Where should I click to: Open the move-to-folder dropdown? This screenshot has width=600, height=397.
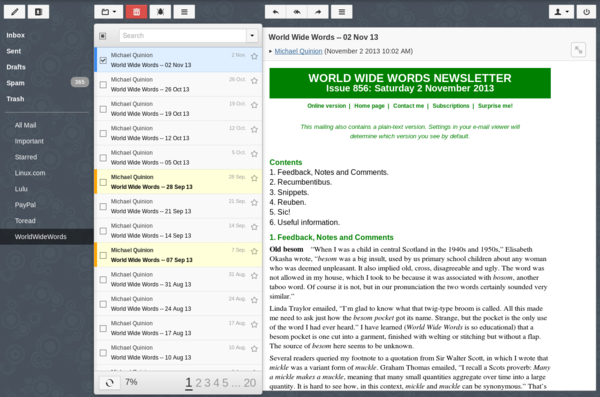coord(109,12)
